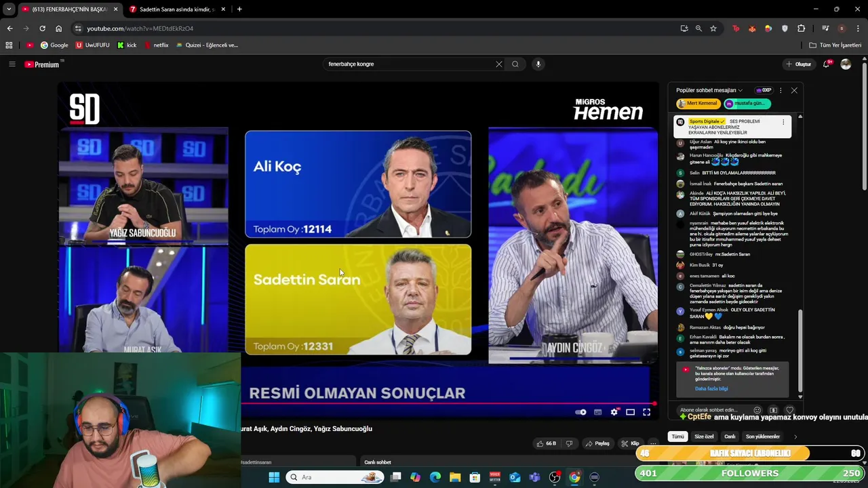Image resolution: width=868 pixels, height=488 pixels.
Task: Open media controls music-list icon
Action: (x=825, y=28)
